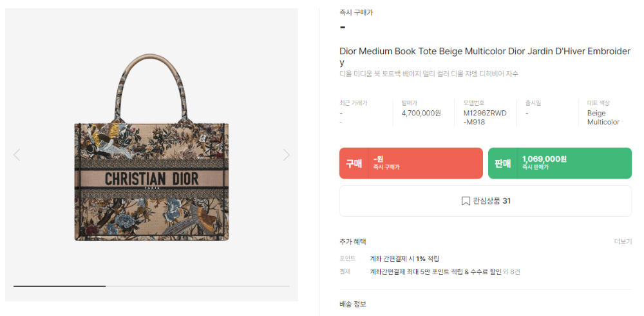Click the red 구매 buy button
Screen dimensions: 644x316
411,163
